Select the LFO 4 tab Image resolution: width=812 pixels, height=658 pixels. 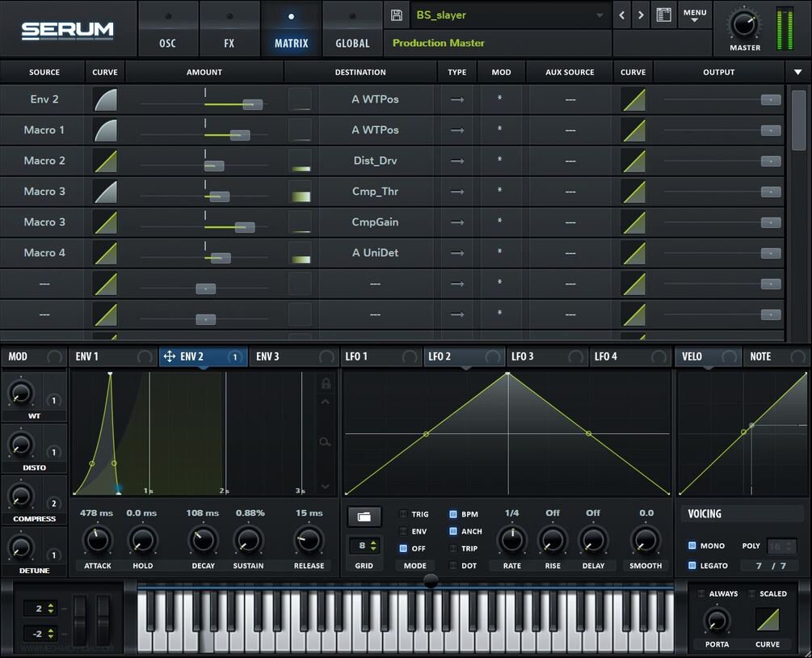pos(631,356)
